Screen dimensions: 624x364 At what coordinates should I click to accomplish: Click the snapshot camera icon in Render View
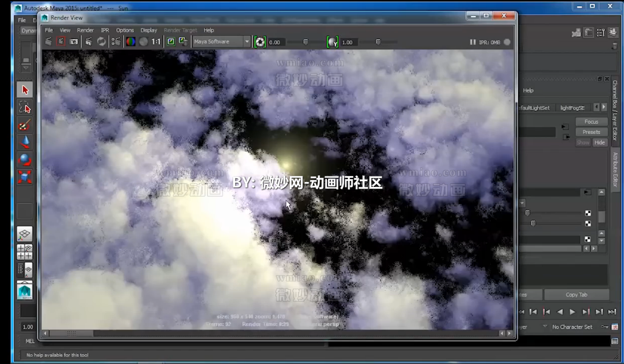tap(73, 41)
